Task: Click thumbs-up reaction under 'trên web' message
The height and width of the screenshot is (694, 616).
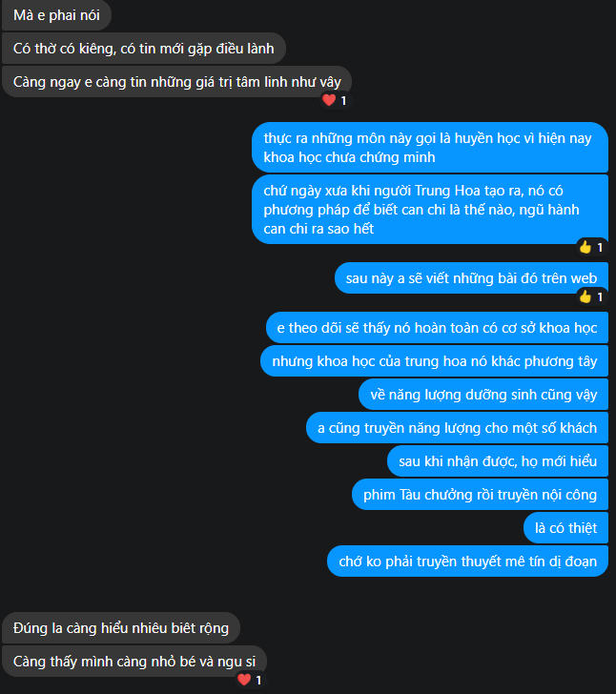Action: (591, 296)
